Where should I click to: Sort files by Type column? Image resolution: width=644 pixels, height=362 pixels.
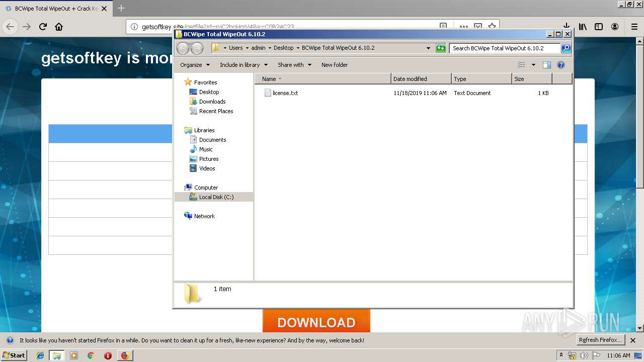[x=481, y=79]
